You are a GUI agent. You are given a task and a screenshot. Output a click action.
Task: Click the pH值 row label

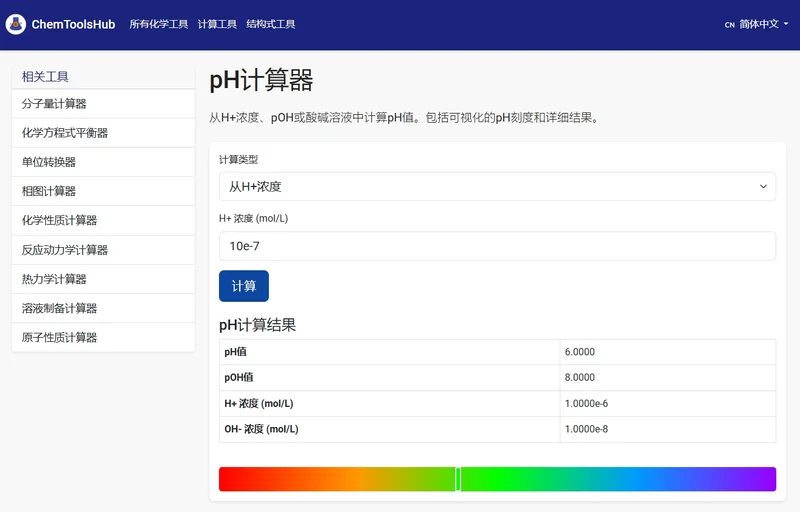point(236,352)
